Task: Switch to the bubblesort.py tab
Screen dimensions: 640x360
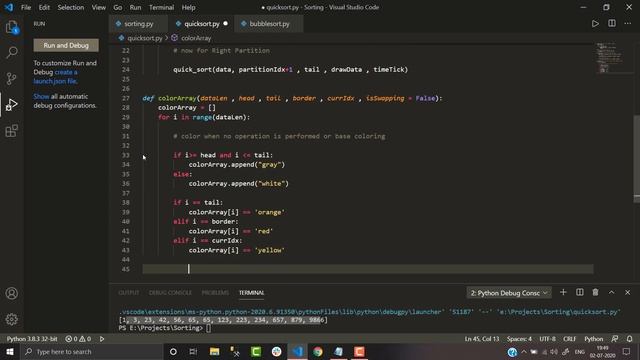Action: point(269,24)
